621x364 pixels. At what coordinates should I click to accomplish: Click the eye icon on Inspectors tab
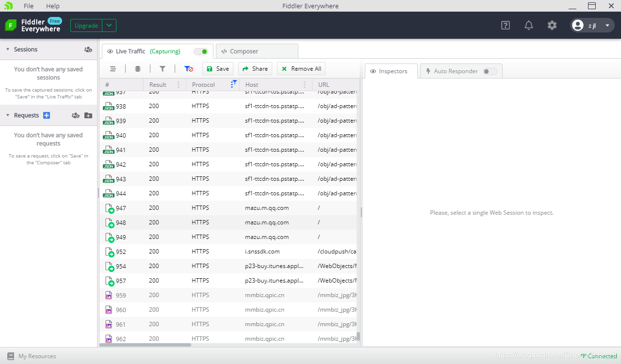pos(373,71)
